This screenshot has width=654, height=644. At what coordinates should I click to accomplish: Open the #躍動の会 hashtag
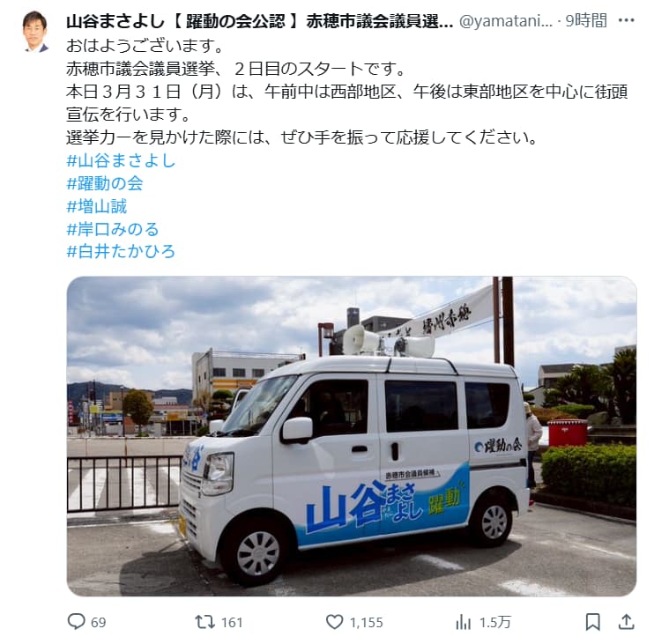coord(105,183)
